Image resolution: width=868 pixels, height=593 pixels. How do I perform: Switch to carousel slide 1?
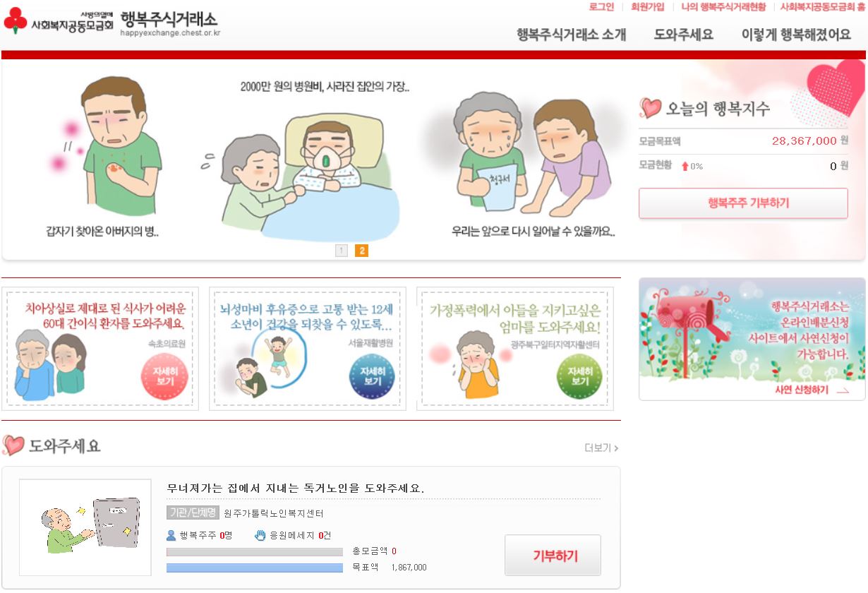[x=342, y=250]
